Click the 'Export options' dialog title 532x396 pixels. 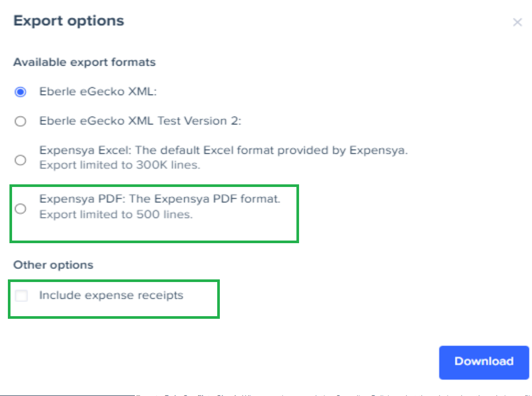click(69, 21)
